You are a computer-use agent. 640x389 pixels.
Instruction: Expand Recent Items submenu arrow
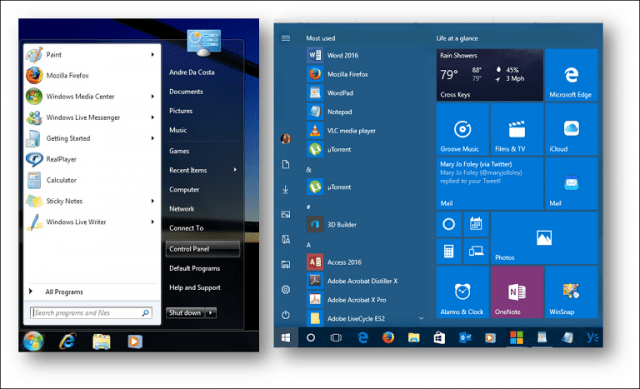235,170
